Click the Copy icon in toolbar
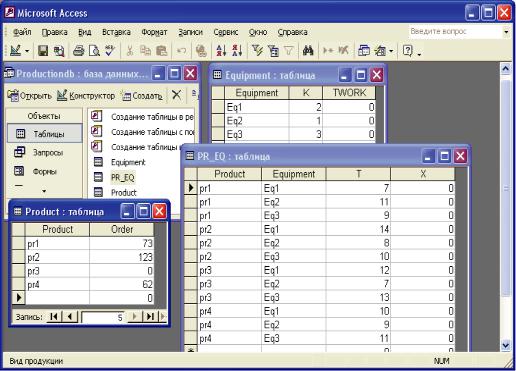This screenshot has height=371, width=516. [x=145, y=51]
